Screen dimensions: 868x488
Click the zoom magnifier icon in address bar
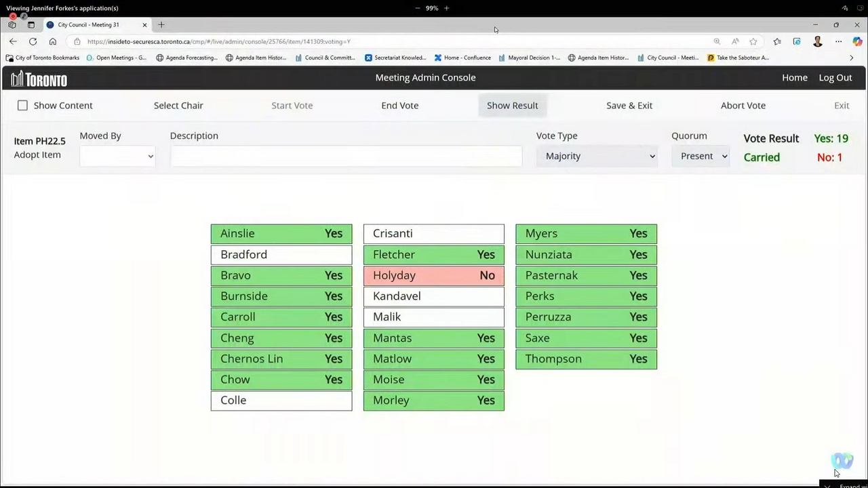(717, 41)
